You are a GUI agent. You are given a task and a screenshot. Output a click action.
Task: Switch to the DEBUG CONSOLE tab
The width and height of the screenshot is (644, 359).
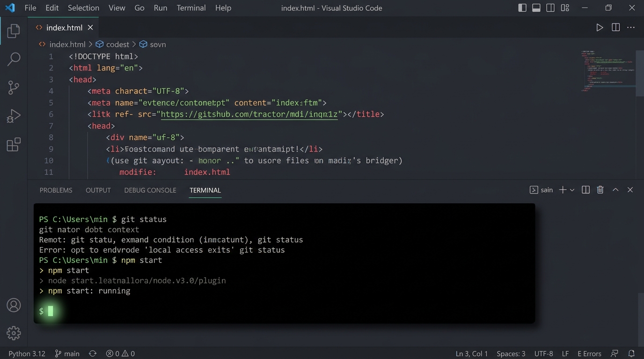(x=150, y=190)
